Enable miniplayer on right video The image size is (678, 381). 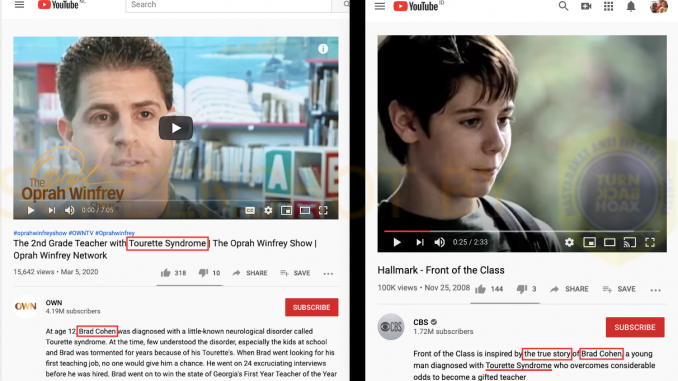click(589, 242)
